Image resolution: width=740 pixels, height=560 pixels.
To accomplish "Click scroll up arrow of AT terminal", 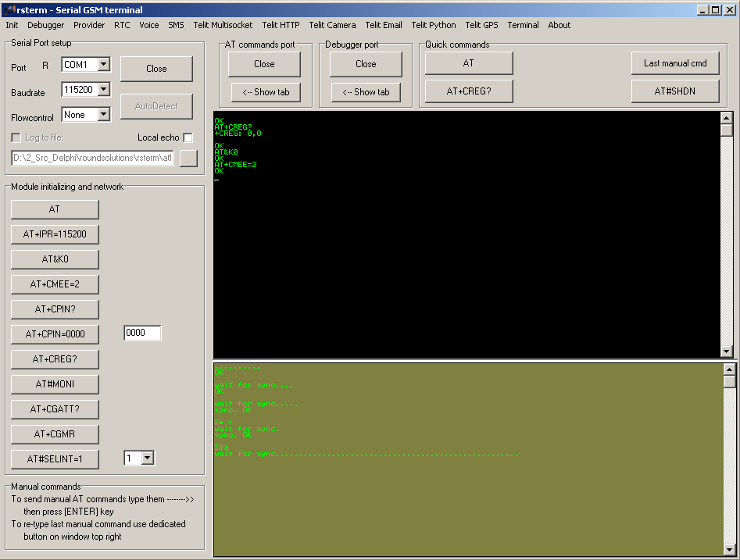I will [x=726, y=118].
